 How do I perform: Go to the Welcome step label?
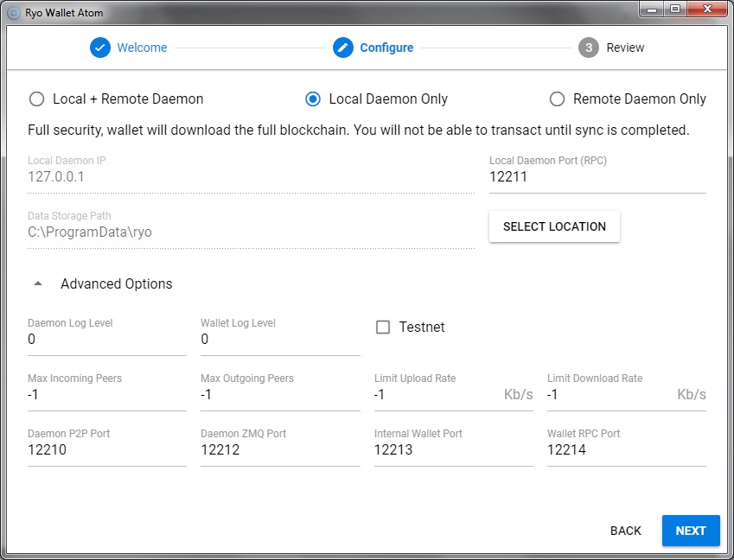pos(142,48)
